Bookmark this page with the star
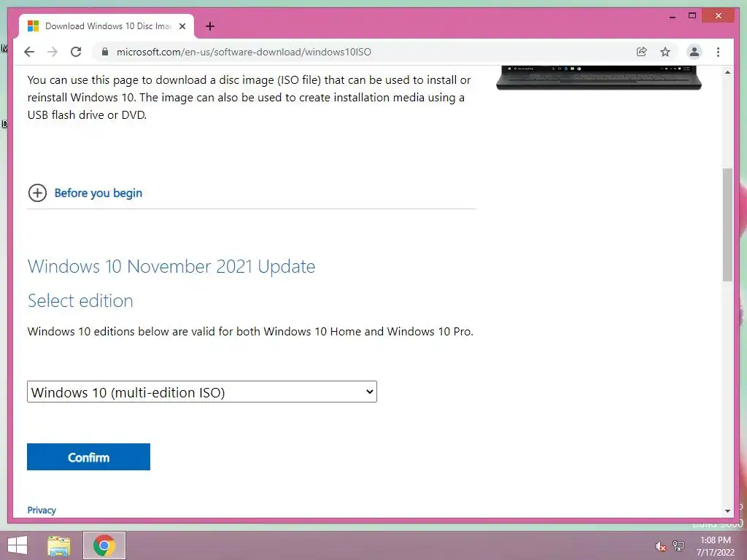The height and width of the screenshot is (560, 747). click(665, 52)
